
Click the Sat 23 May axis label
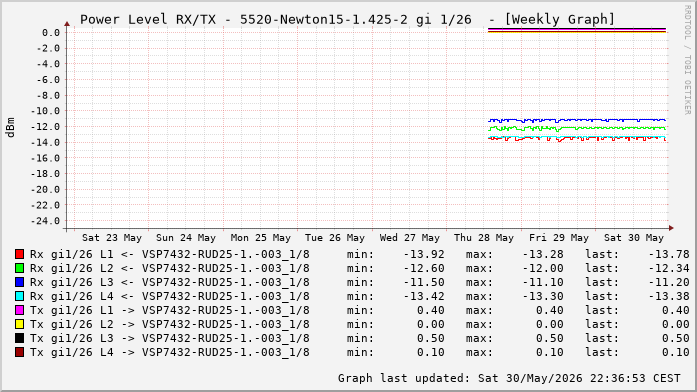[x=112, y=238]
